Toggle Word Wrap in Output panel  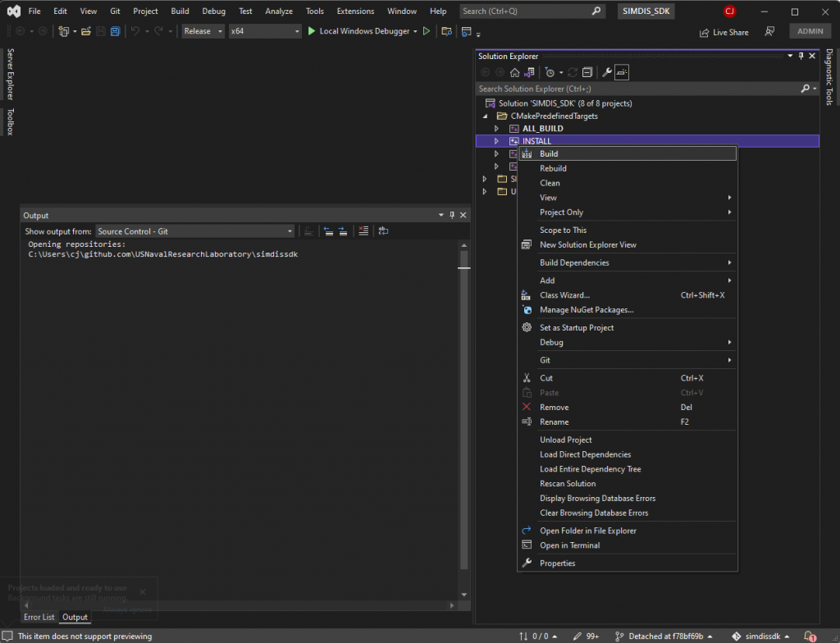tap(383, 231)
